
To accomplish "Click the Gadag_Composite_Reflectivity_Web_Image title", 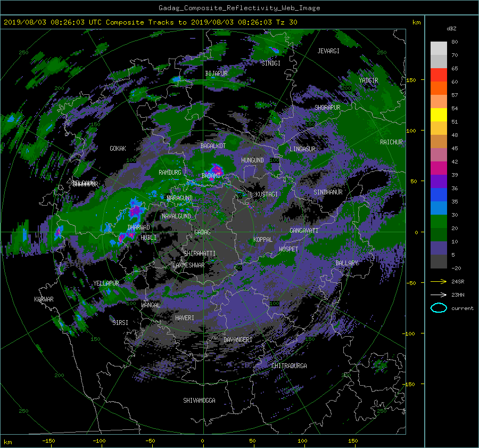I will (239, 8).
